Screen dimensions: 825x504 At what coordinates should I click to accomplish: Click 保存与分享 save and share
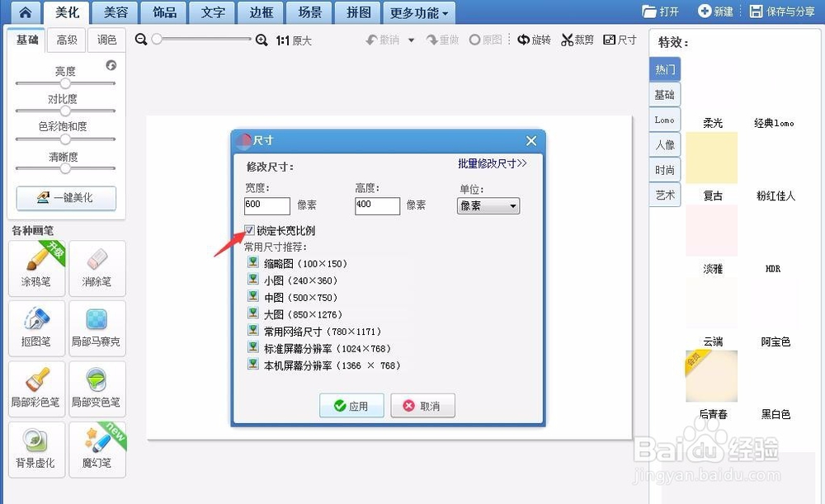[782, 12]
